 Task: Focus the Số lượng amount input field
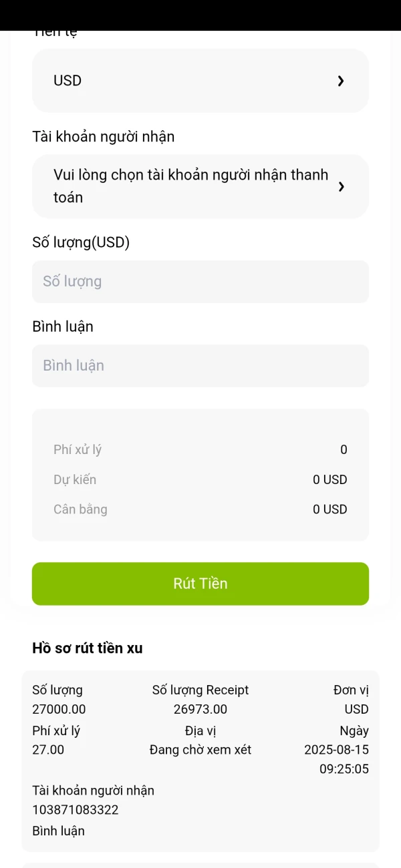click(200, 282)
